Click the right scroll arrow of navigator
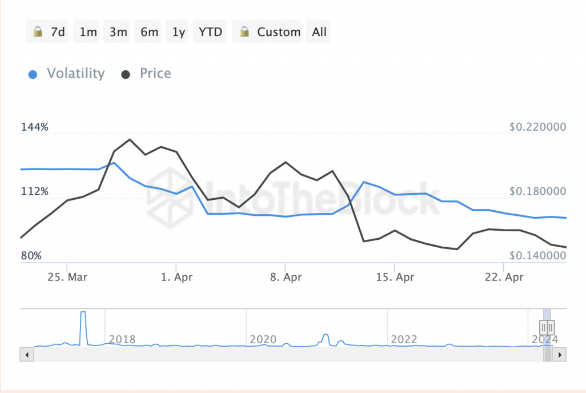This screenshot has width=586, height=393. coord(559,355)
